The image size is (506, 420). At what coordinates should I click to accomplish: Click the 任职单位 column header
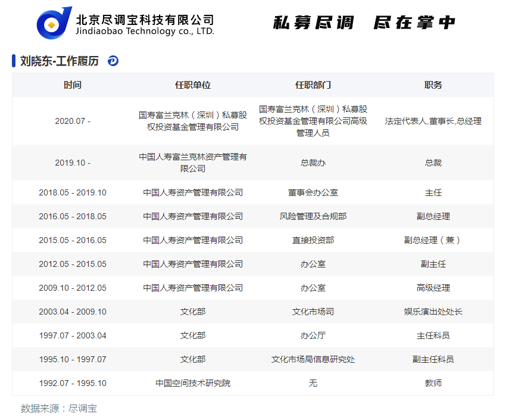pyautogui.click(x=193, y=85)
